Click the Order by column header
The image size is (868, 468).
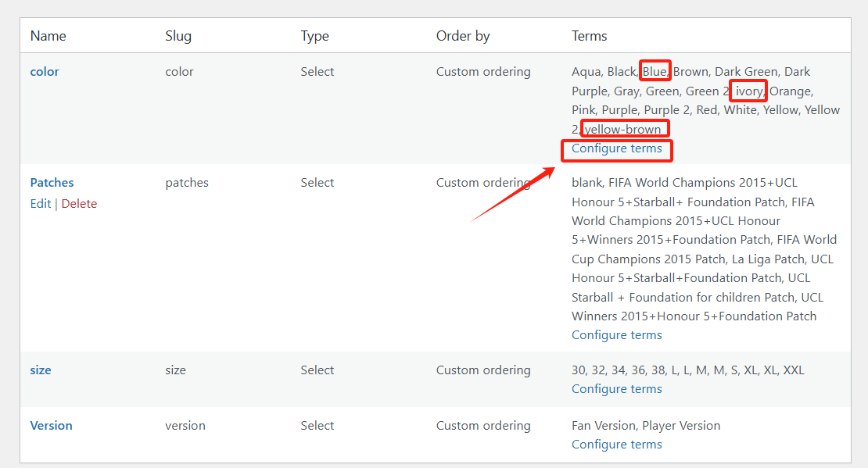click(x=463, y=35)
